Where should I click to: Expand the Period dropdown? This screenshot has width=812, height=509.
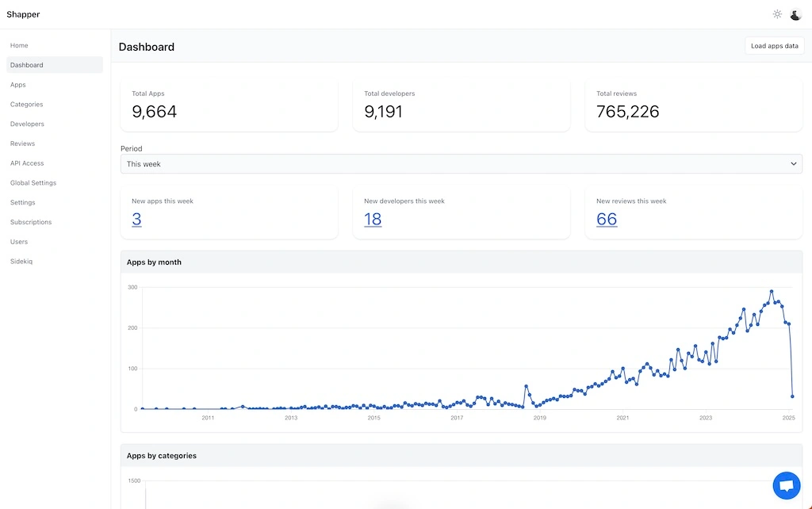(461, 164)
